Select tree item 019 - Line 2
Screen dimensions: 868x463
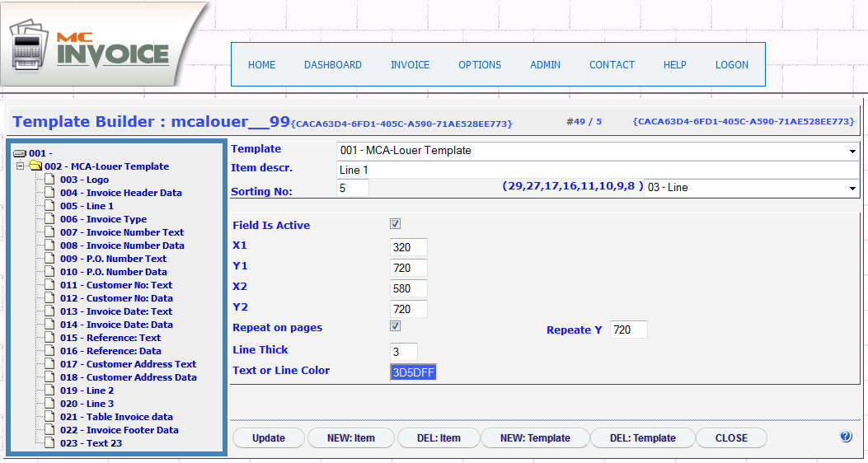87,391
